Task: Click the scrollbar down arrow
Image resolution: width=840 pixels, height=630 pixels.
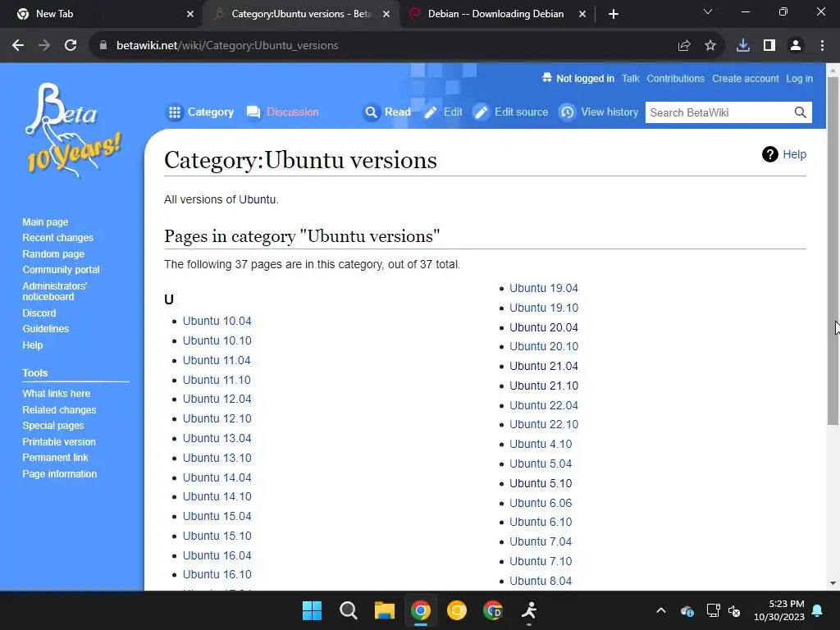Action: coord(833,583)
